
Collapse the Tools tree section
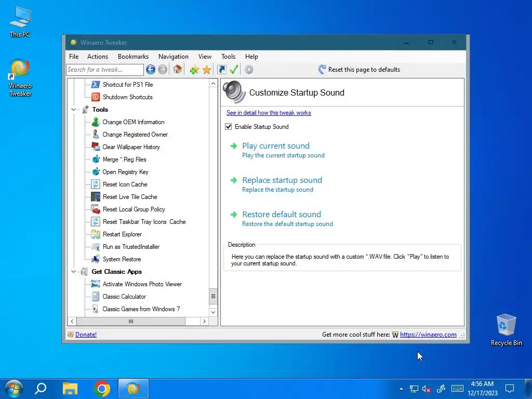click(74, 110)
